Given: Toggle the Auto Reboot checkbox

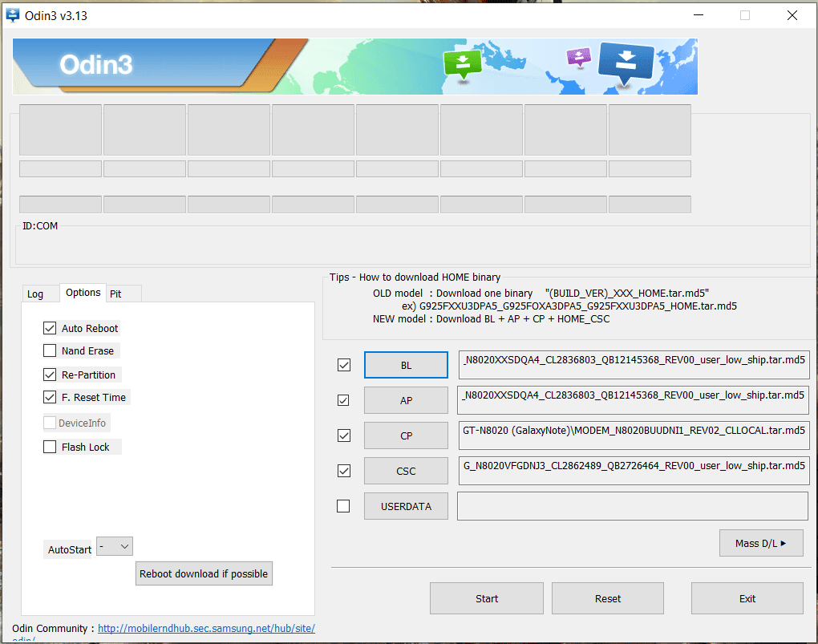Looking at the screenshot, I should pos(50,328).
